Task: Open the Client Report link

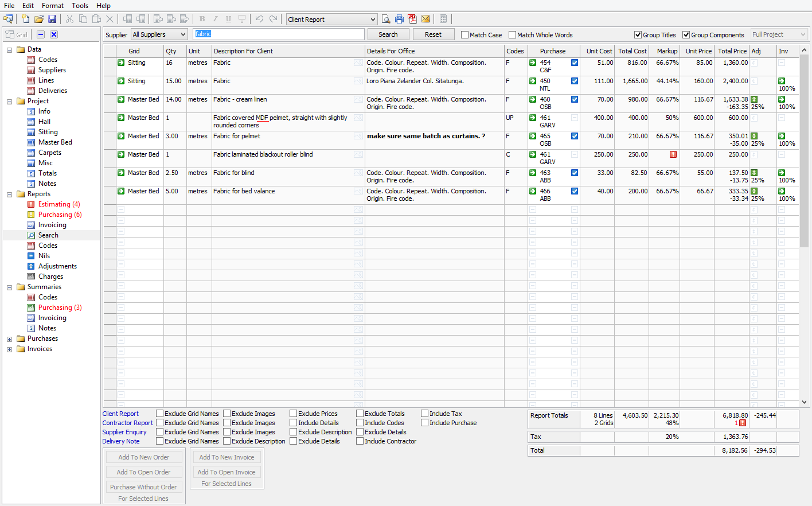Action: tap(120, 414)
